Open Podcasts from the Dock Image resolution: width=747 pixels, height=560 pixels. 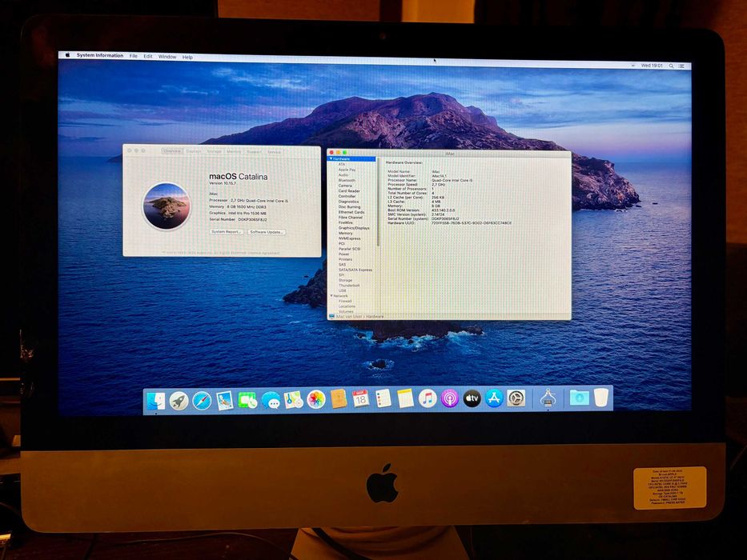pos(449,398)
